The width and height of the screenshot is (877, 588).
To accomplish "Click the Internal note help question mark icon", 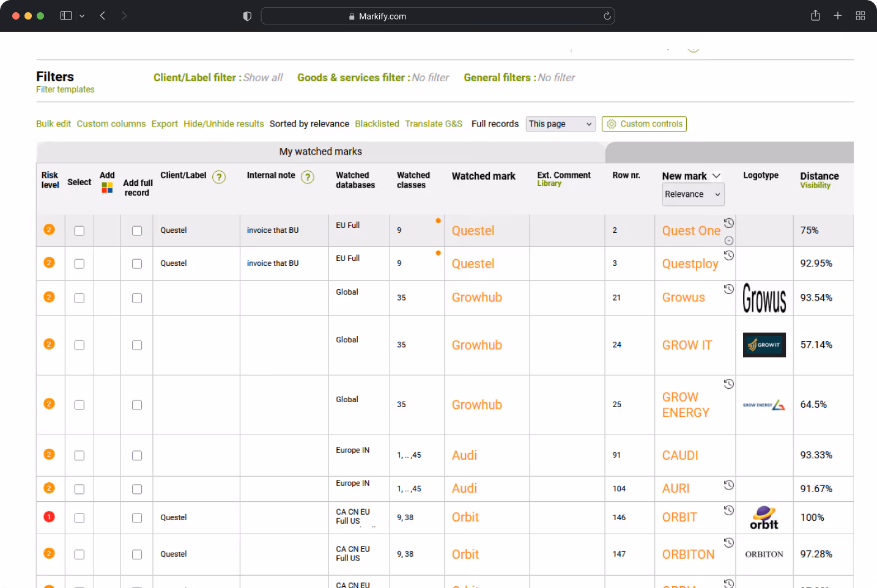I will 308,177.
